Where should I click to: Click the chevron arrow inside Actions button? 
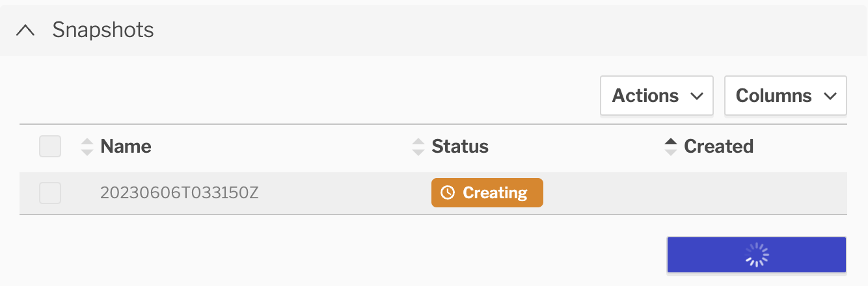696,96
